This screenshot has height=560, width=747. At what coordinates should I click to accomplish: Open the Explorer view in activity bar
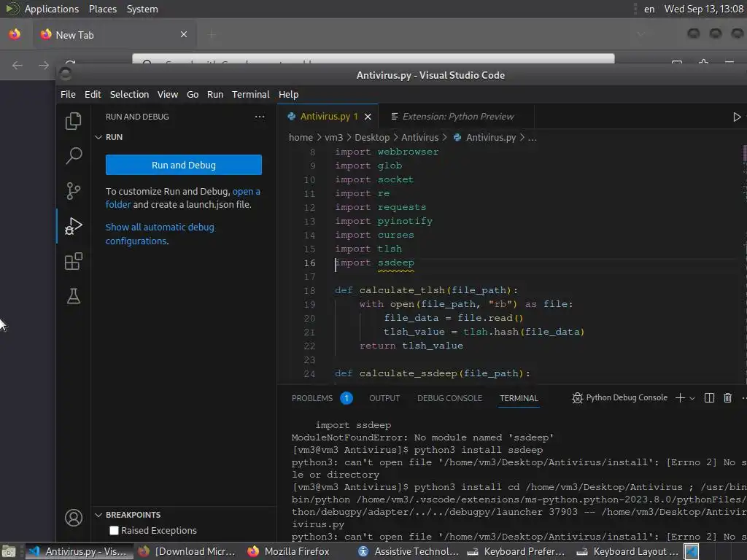[x=73, y=121]
